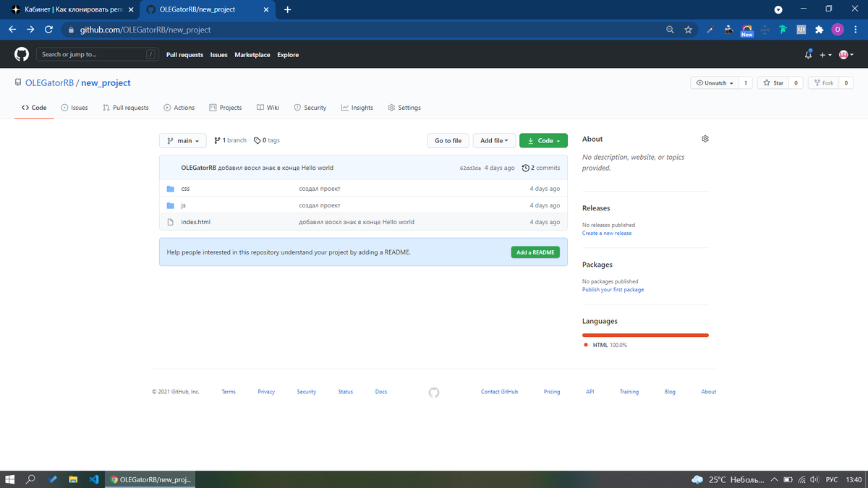The image size is (868, 488).
Task: Click the orange HTML language bar
Action: [x=645, y=335]
